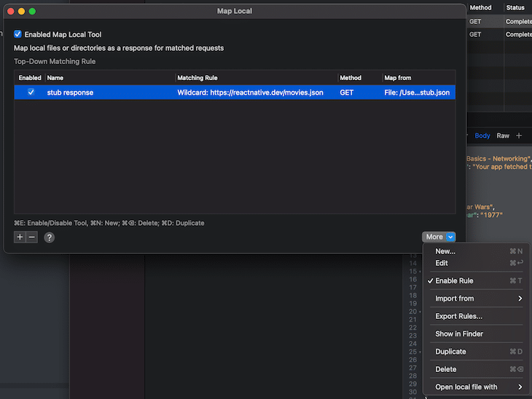Image resolution: width=532 pixels, height=399 pixels.
Task: Select Edit in the More menu
Action: point(442,263)
